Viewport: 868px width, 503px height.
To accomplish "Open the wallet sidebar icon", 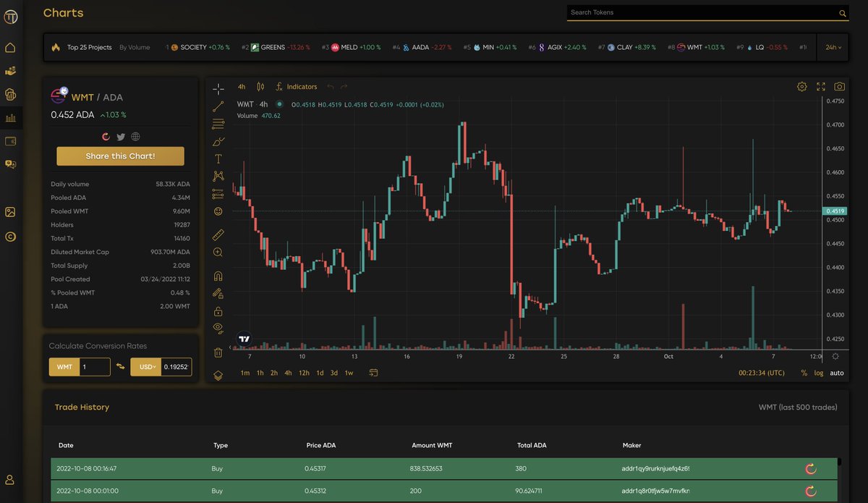I will [x=10, y=141].
